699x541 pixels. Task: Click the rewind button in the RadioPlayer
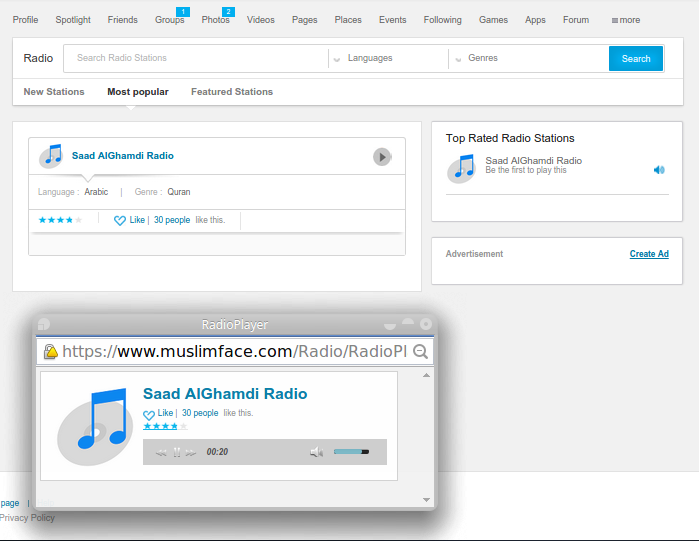(161, 453)
